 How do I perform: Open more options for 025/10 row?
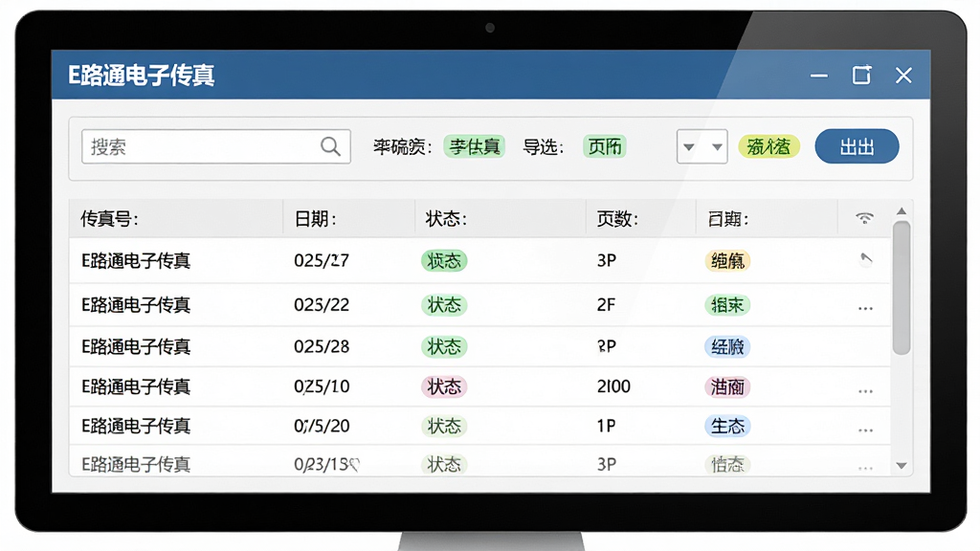(865, 391)
